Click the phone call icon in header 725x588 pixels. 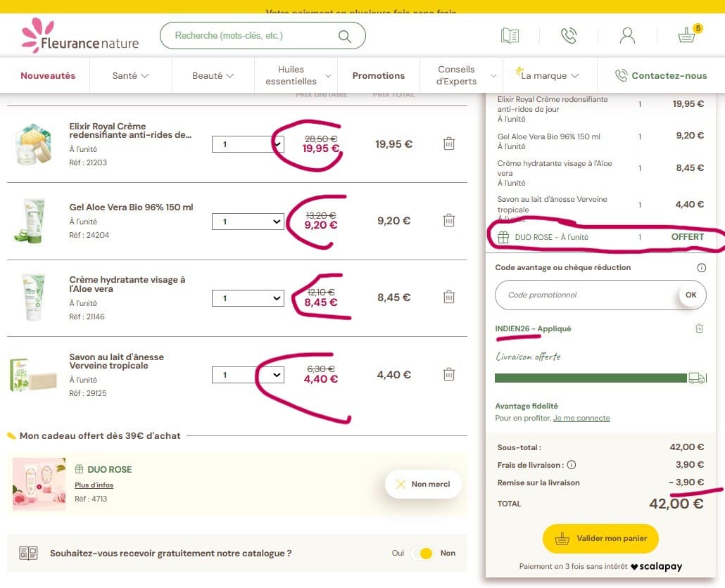[568, 36]
